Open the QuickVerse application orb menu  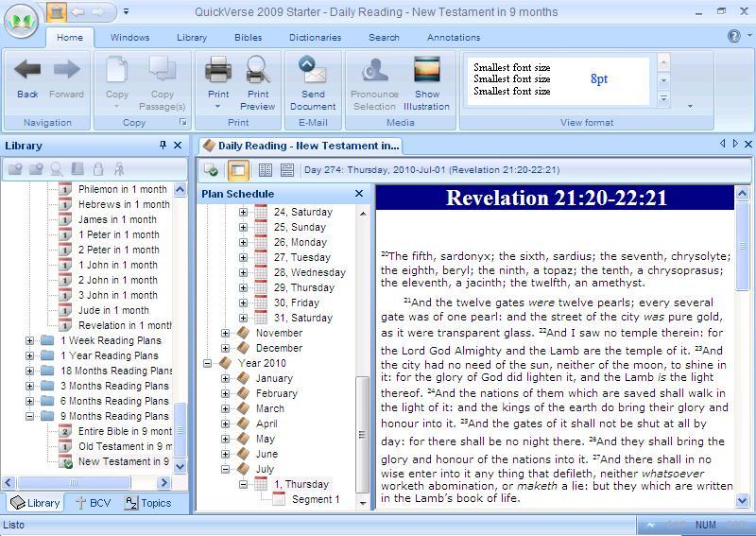(x=21, y=20)
